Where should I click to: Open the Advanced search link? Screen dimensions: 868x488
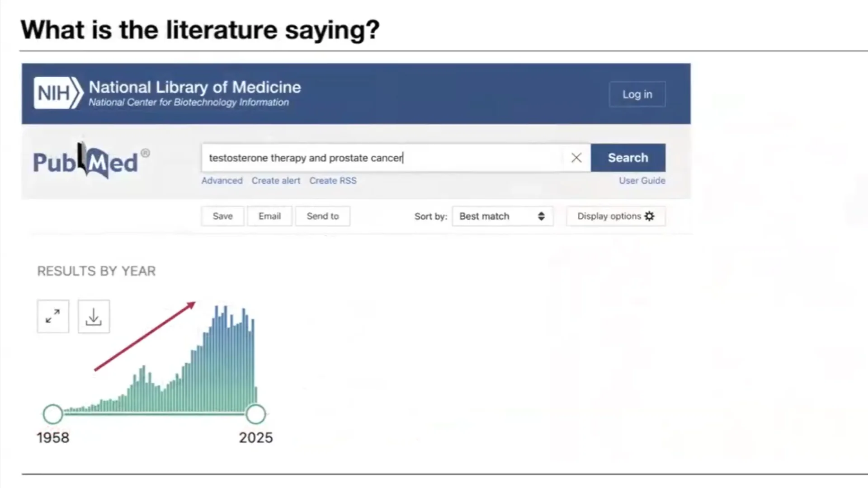(222, 180)
